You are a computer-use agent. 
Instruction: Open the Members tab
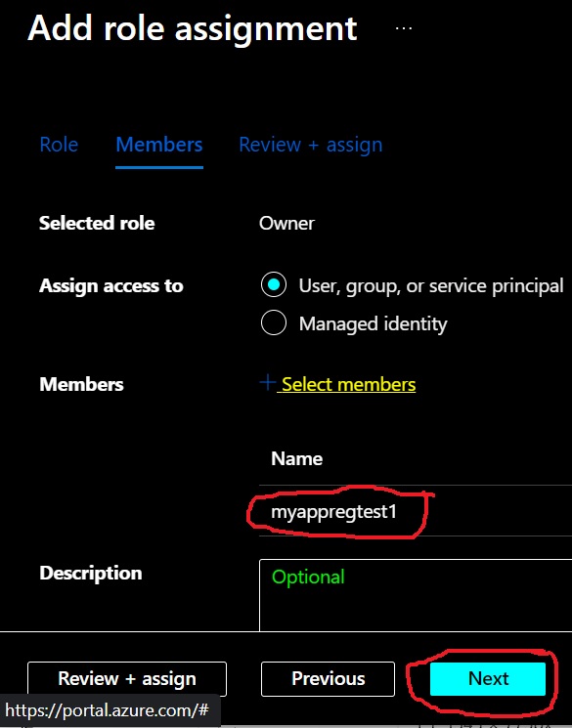tap(159, 145)
